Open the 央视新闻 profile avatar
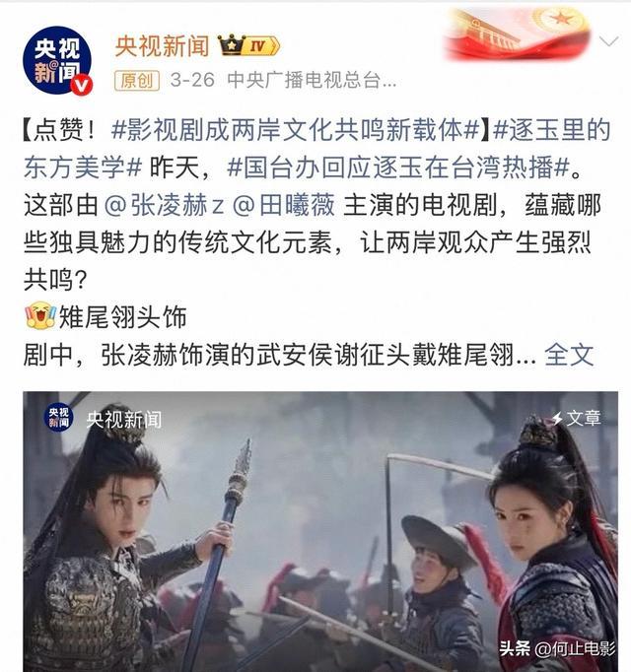The width and height of the screenshot is (631, 672). (x=57, y=60)
